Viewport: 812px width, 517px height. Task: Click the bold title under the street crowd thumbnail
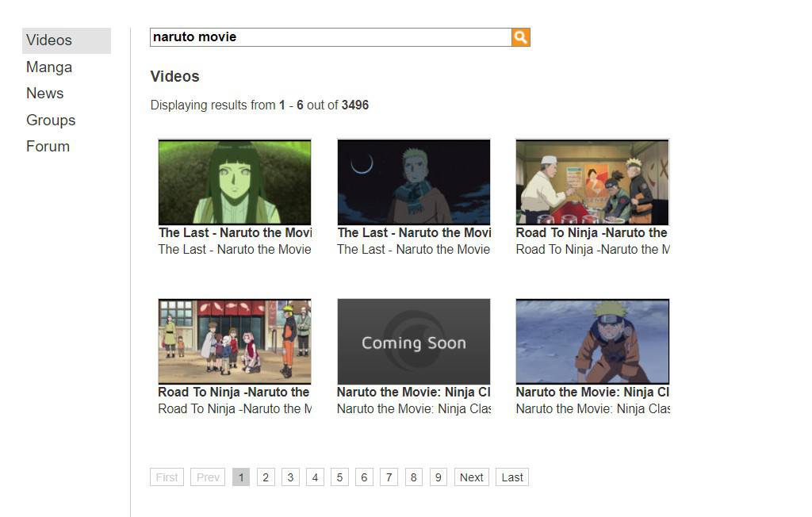(235, 393)
